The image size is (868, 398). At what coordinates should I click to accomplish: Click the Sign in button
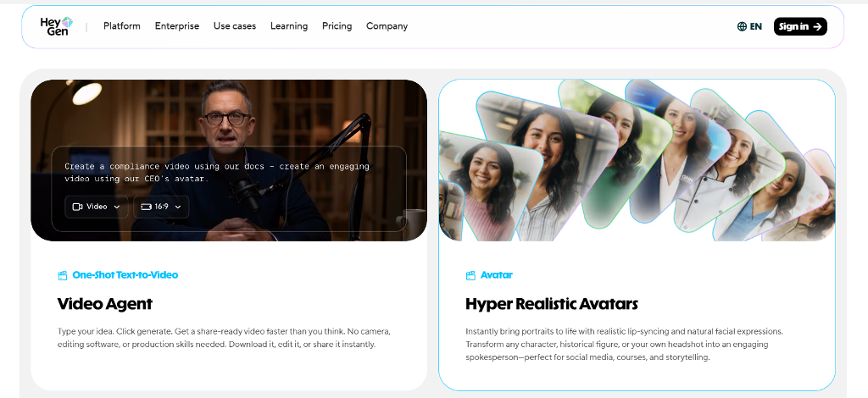pyautogui.click(x=800, y=26)
